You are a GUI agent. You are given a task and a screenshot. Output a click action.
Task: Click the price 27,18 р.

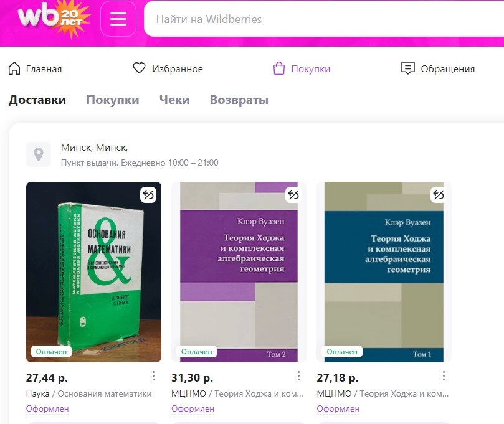pos(338,378)
